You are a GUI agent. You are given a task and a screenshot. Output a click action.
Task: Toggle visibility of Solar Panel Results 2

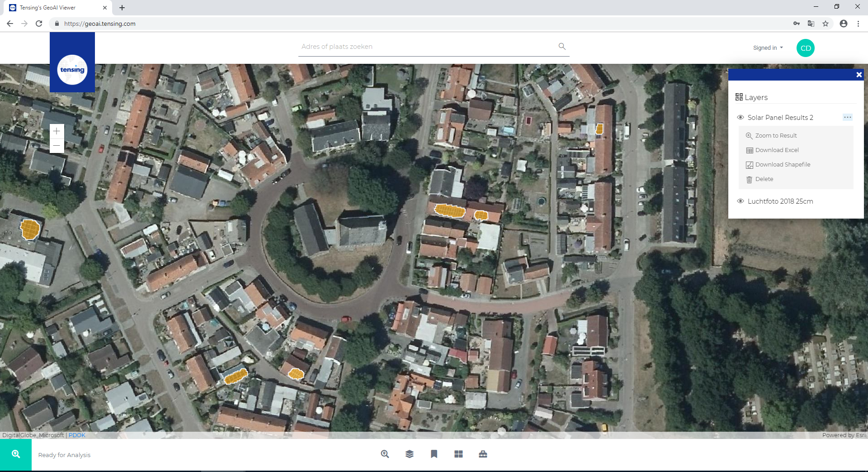(741, 117)
